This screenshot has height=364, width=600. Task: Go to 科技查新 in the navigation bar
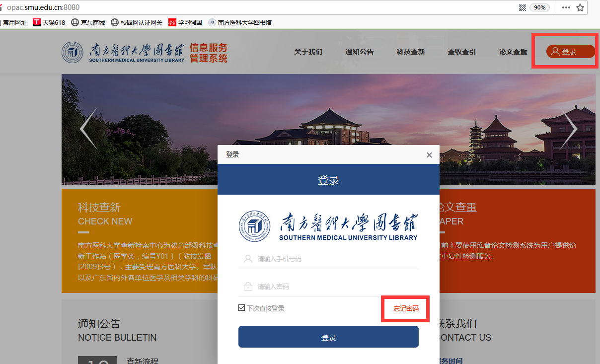click(411, 52)
